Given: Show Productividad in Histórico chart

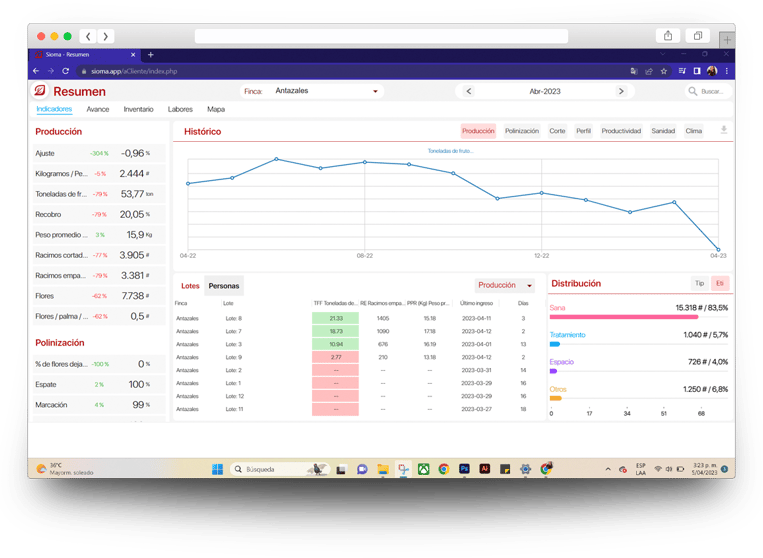Looking at the screenshot, I should tap(621, 131).
